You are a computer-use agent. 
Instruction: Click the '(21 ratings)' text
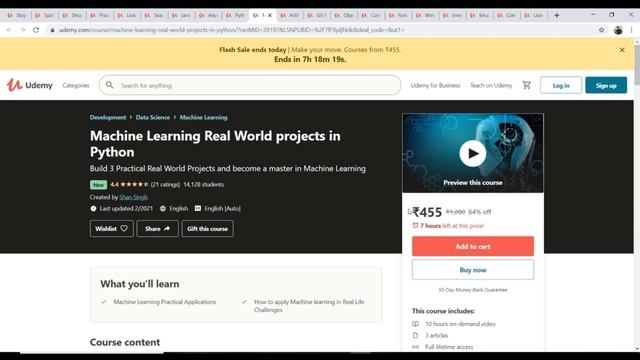point(165,184)
